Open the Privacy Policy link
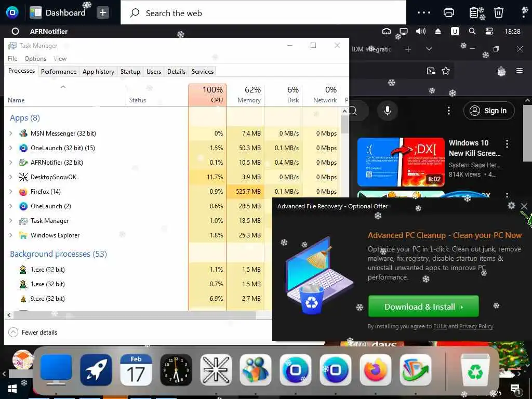 [x=476, y=326]
